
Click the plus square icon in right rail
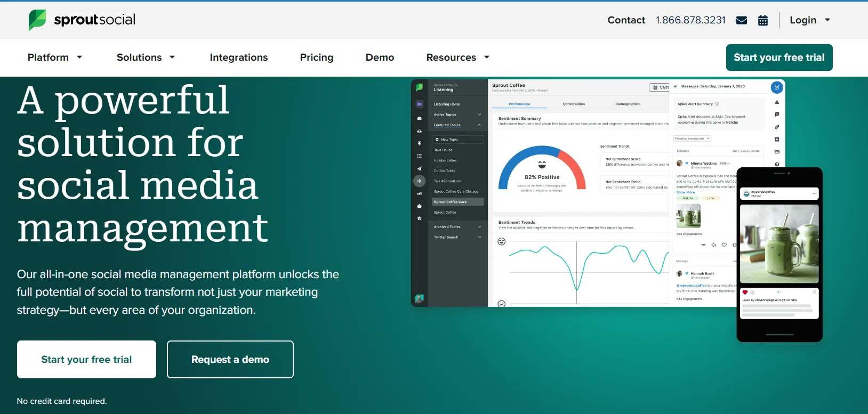coord(777,140)
